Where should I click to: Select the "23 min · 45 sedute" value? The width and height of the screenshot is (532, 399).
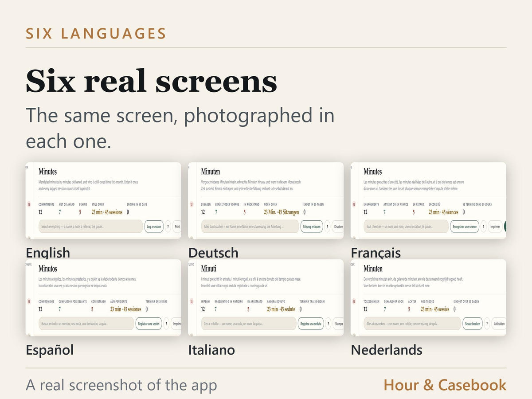pos(281,309)
